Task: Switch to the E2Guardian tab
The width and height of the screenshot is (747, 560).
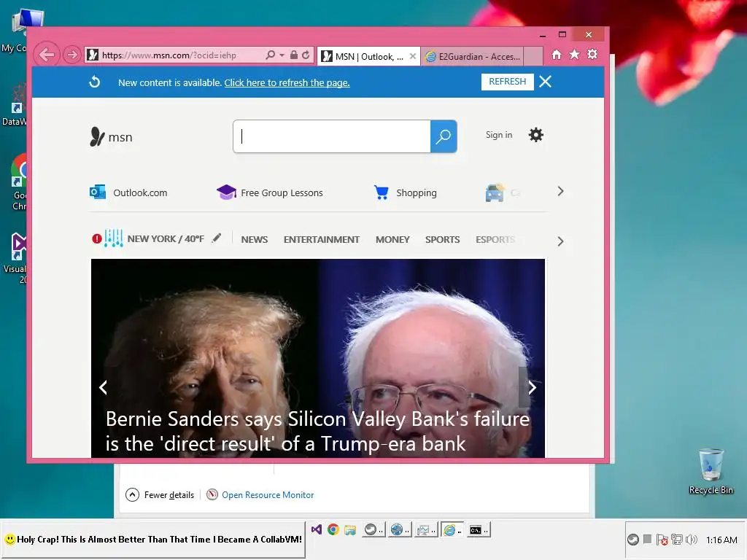Action: [x=473, y=57]
